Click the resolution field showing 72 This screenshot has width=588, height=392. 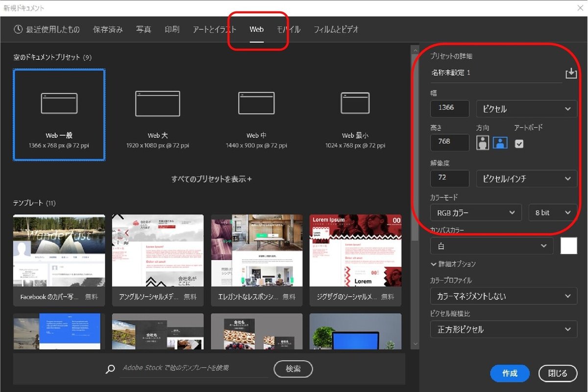(x=450, y=178)
